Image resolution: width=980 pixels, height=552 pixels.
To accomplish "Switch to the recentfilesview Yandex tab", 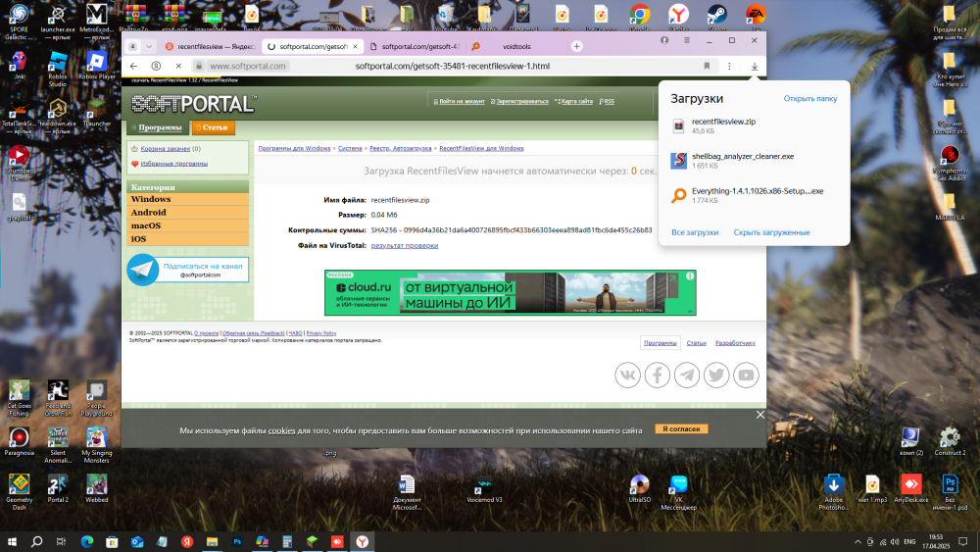I will click(x=210, y=46).
